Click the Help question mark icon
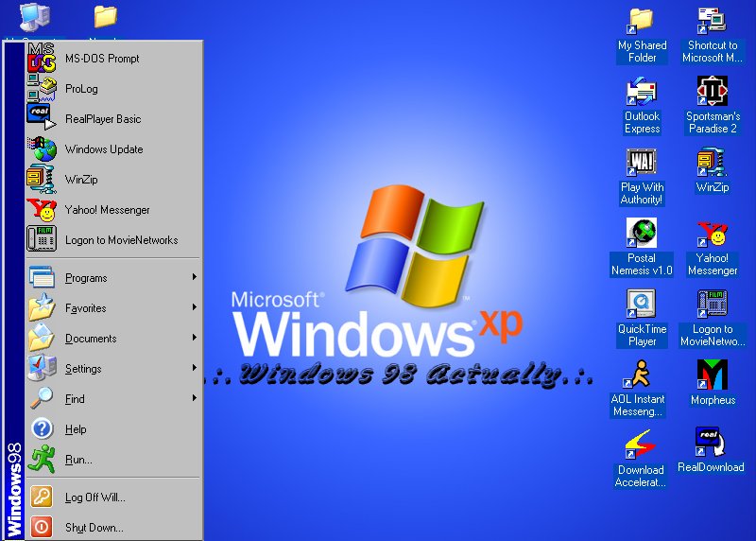This screenshot has height=541, width=756. click(x=43, y=428)
